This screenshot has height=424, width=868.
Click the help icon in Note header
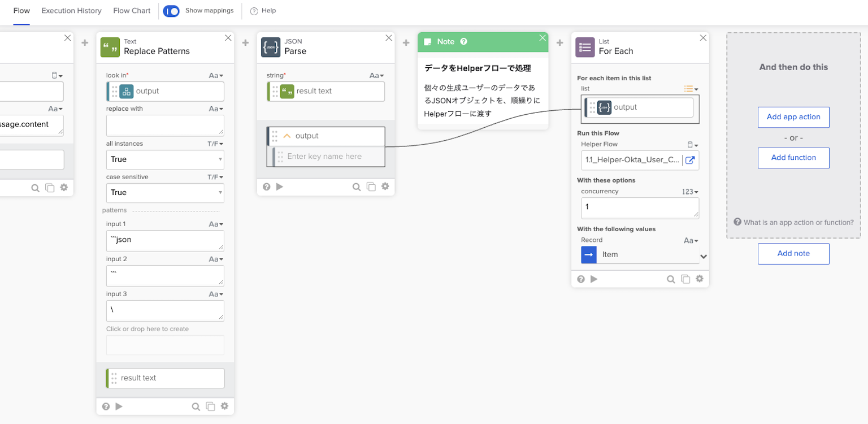coord(463,42)
